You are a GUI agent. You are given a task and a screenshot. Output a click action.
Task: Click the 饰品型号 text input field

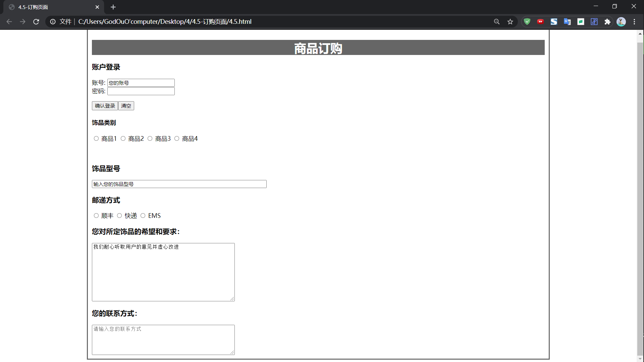179,184
